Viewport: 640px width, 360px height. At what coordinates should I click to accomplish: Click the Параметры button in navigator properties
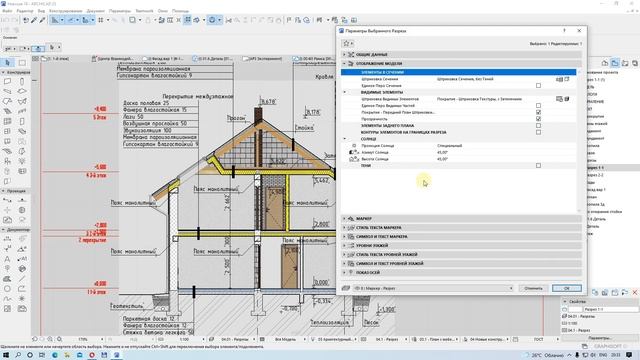[x=600, y=338]
